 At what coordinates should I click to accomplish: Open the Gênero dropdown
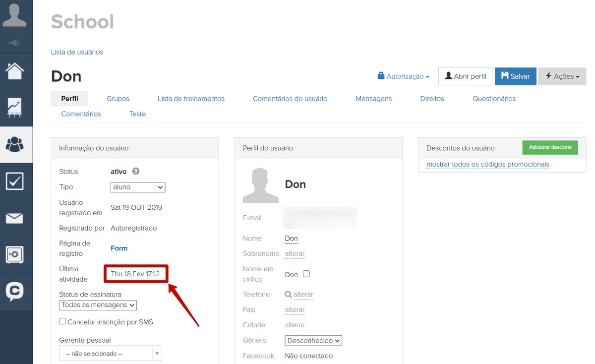click(313, 341)
